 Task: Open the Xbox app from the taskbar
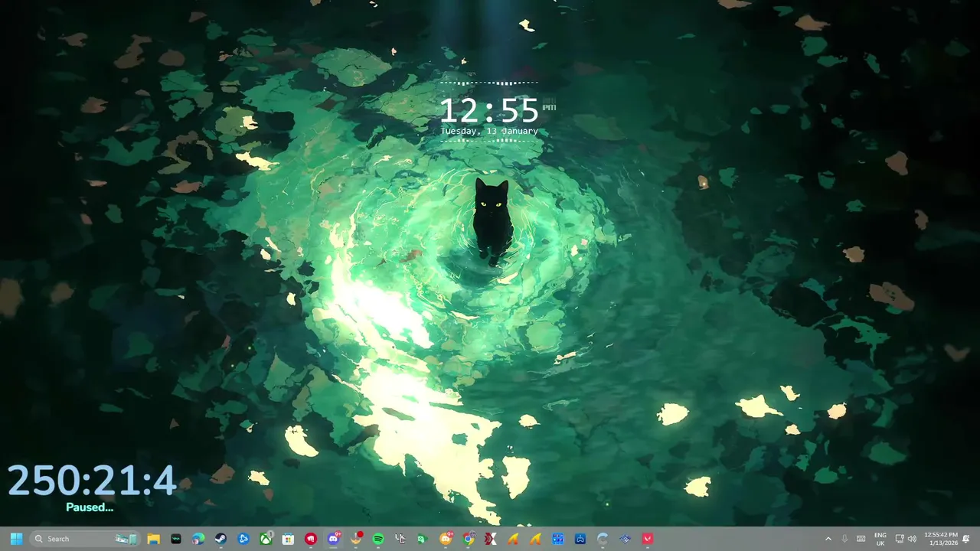(x=266, y=539)
